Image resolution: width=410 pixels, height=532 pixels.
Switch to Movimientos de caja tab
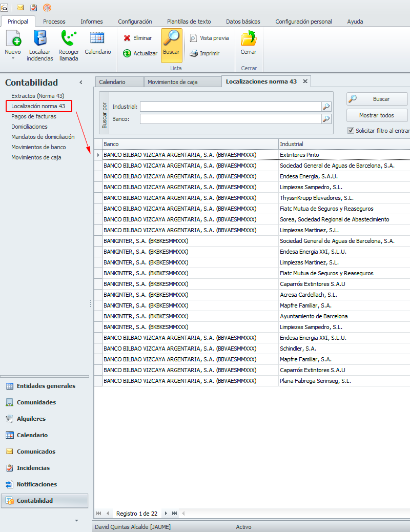(x=182, y=82)
